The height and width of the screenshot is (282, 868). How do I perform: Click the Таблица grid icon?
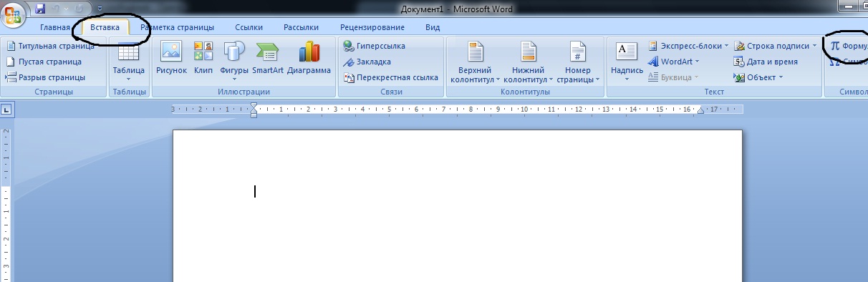click(128, 52)
